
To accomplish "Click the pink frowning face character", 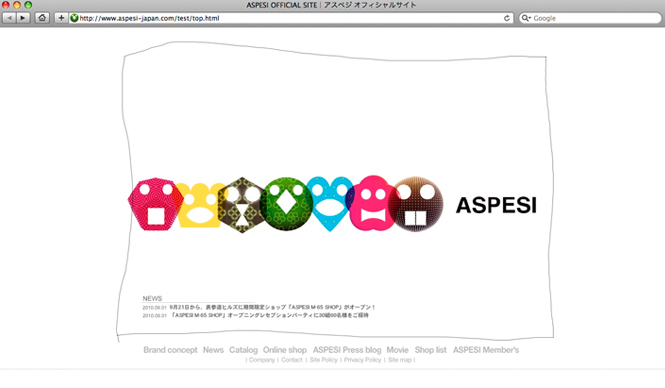I will point(372,204).
